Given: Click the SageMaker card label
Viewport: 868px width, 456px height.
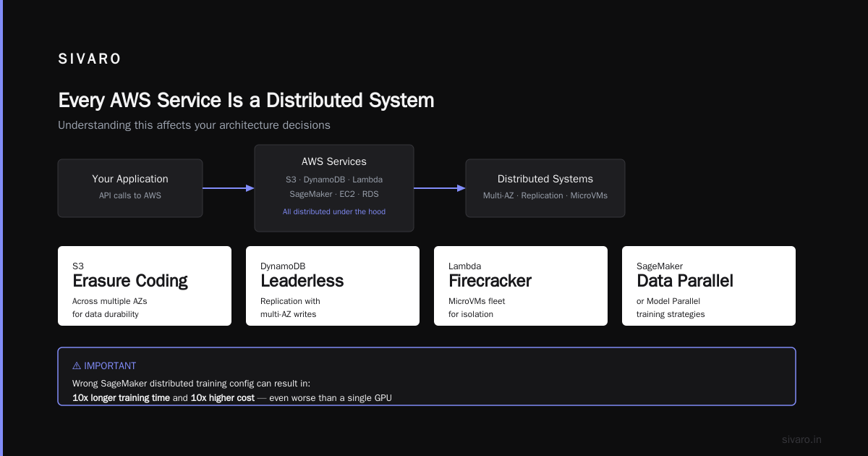Looking at the screenshot, I should tap(660, 266).
